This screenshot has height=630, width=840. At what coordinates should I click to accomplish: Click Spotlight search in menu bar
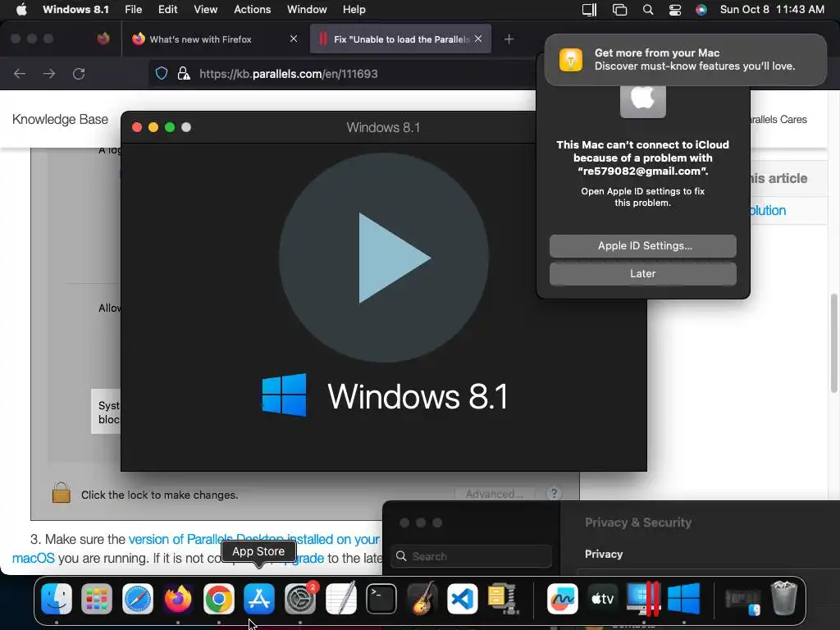click(x=648, y=10)
